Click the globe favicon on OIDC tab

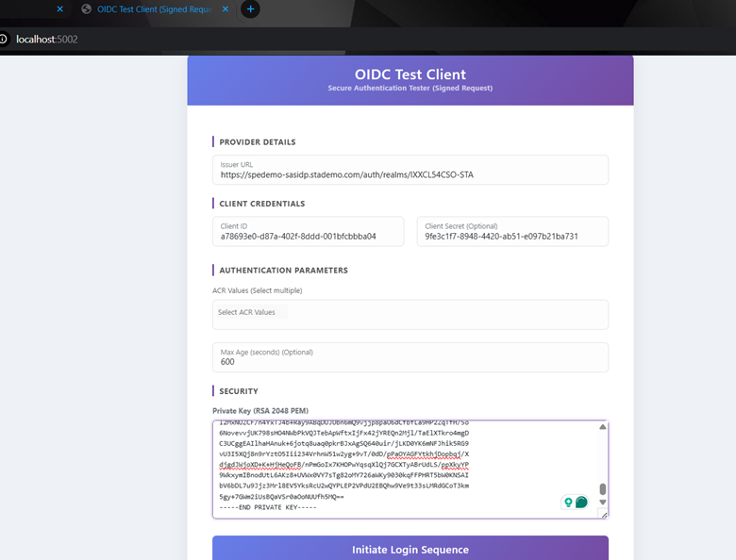[87, 9]
